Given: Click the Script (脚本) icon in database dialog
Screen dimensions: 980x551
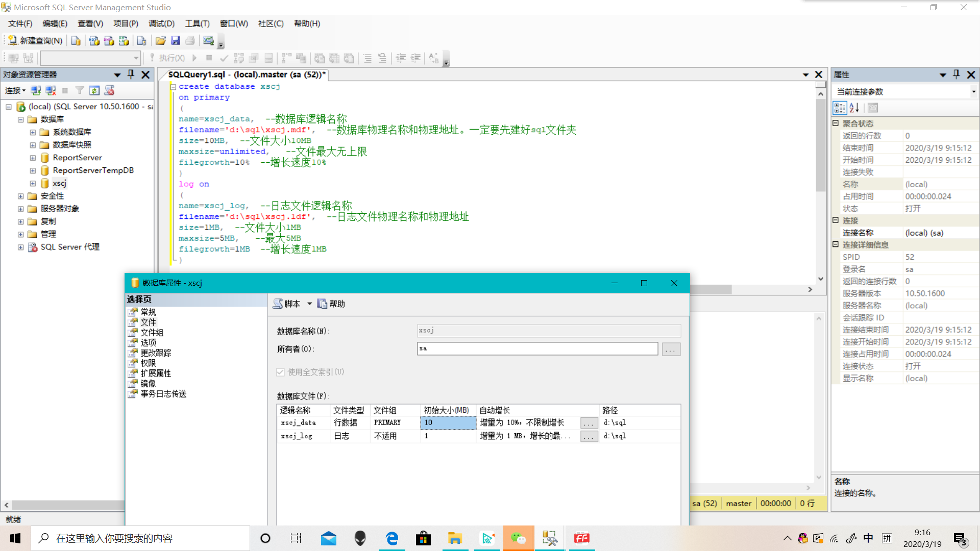Looking at the screenshot, I should pyautogui.click(x=278, y=304).
